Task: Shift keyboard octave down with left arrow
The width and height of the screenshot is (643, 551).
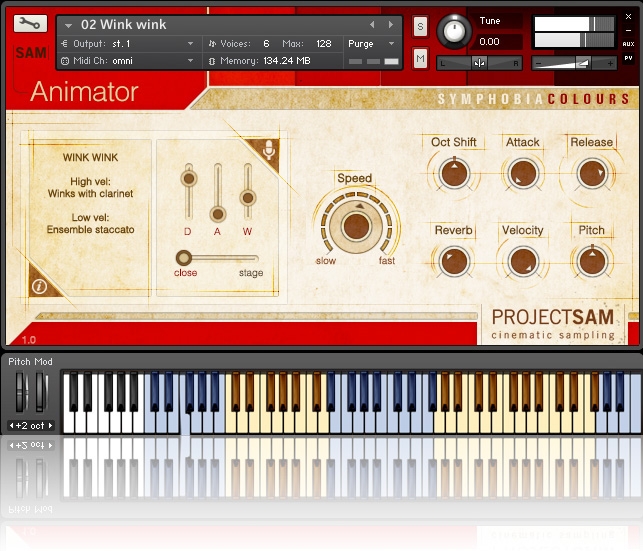Action: 11,426
